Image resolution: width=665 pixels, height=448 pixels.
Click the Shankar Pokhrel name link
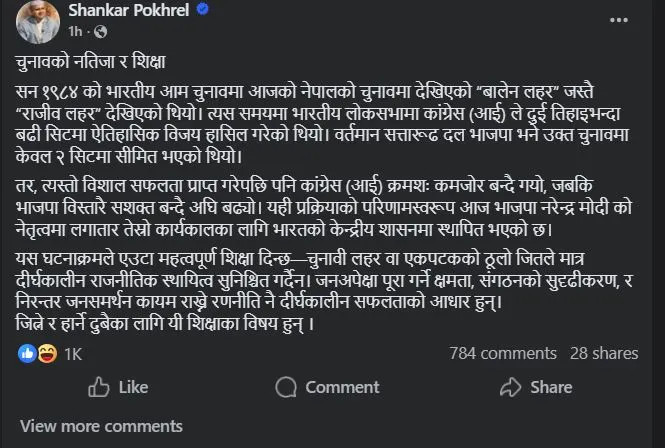[x=129, y=10]
